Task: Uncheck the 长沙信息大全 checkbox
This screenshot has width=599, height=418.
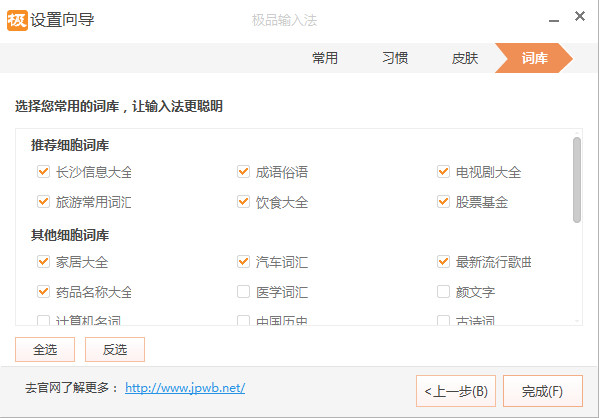Action: click(x=43, y=172)
